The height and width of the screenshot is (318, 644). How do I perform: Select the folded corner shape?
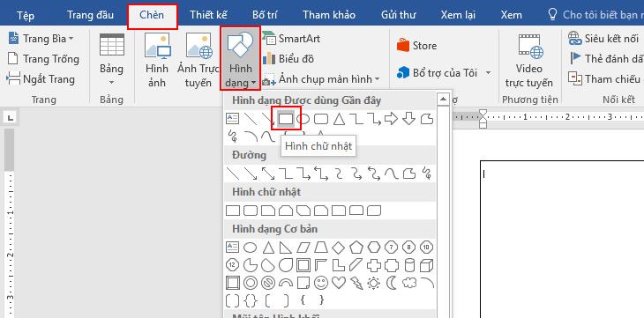(303, 283)
